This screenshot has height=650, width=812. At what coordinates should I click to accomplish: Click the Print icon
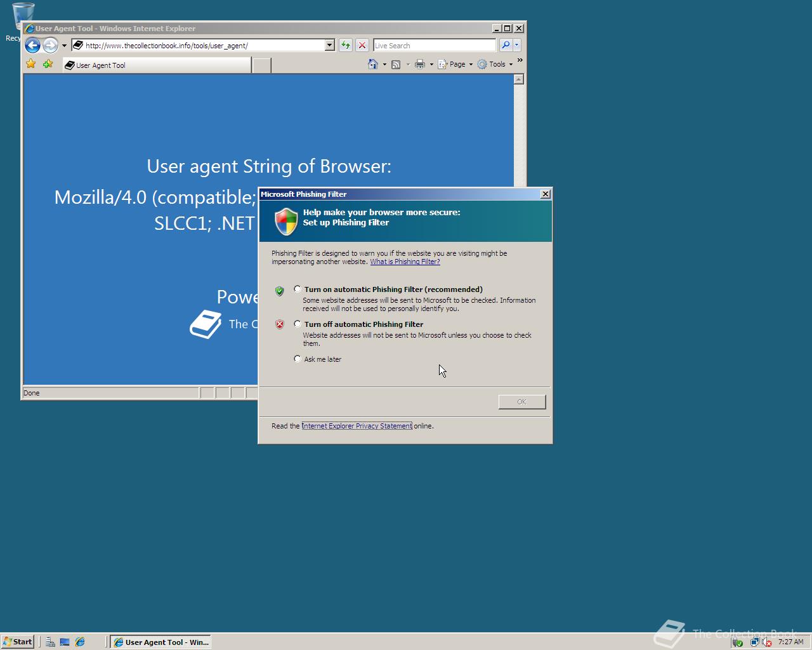419,64
